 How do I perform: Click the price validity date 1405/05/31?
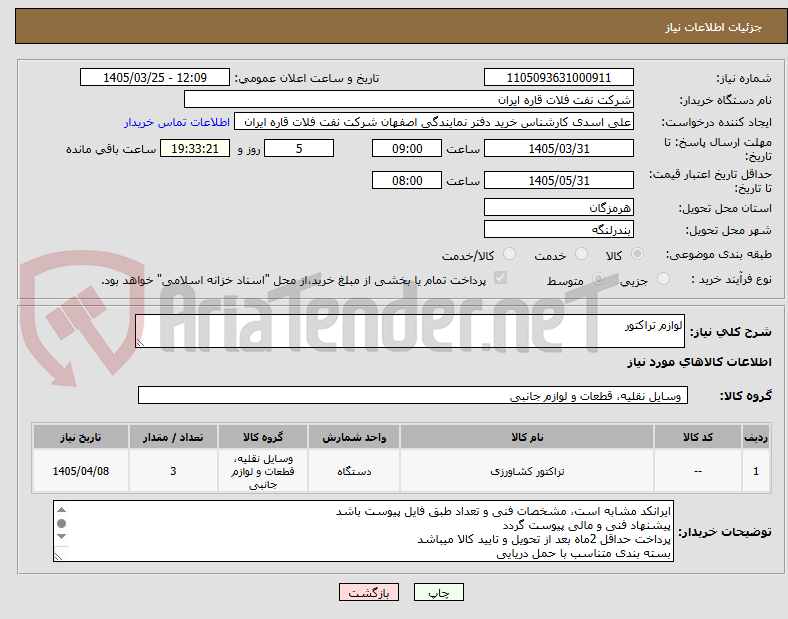[x=559, y=180]
